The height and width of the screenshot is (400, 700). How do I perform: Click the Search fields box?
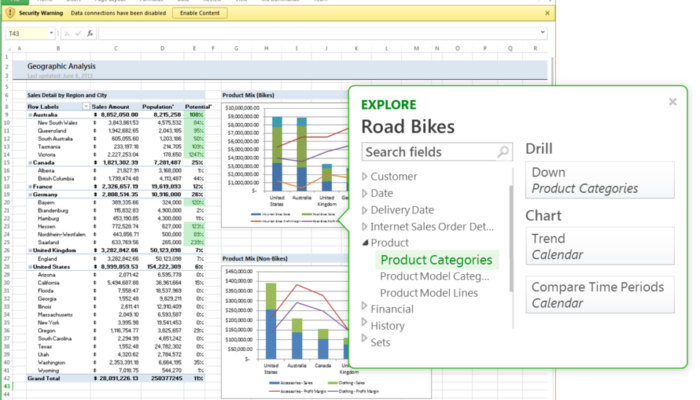437,152
